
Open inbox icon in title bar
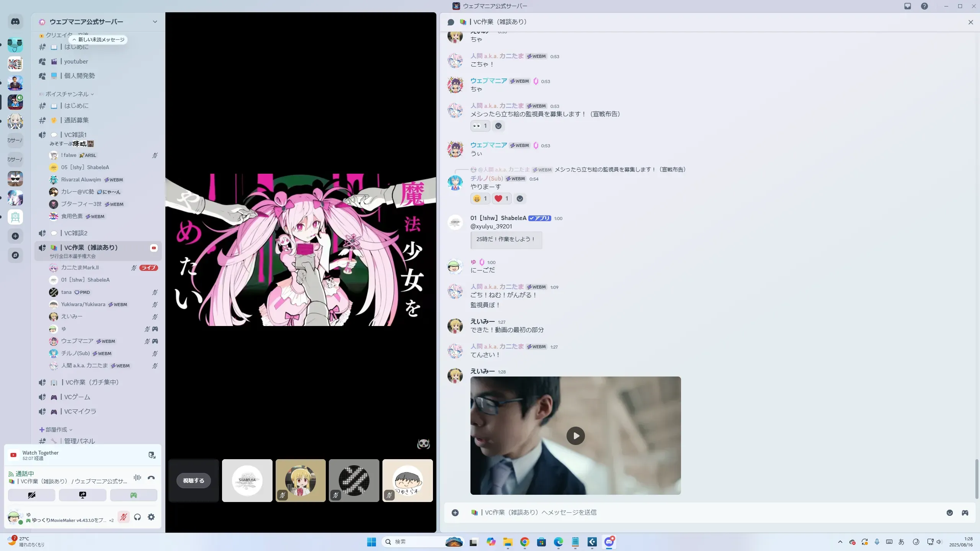click(907, 6)
